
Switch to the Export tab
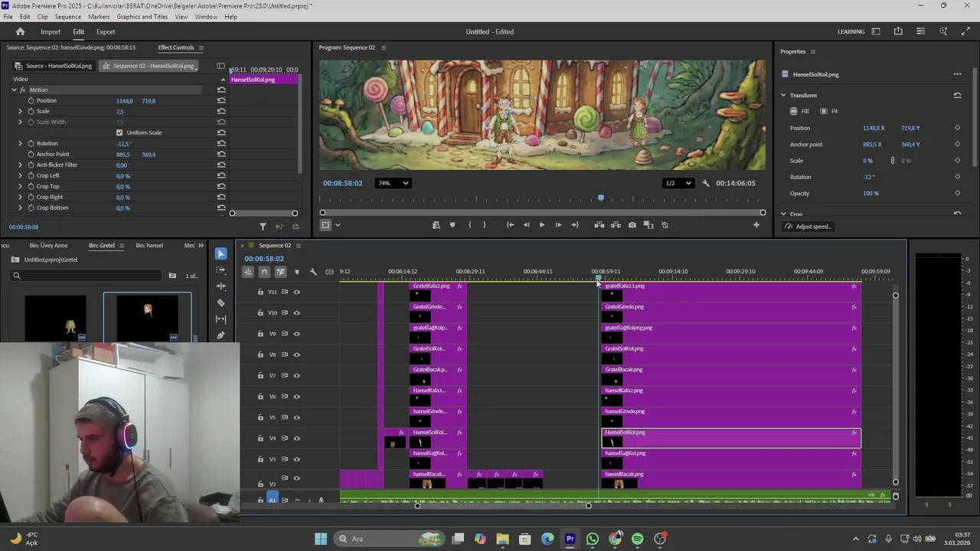(x=106, y=31)
